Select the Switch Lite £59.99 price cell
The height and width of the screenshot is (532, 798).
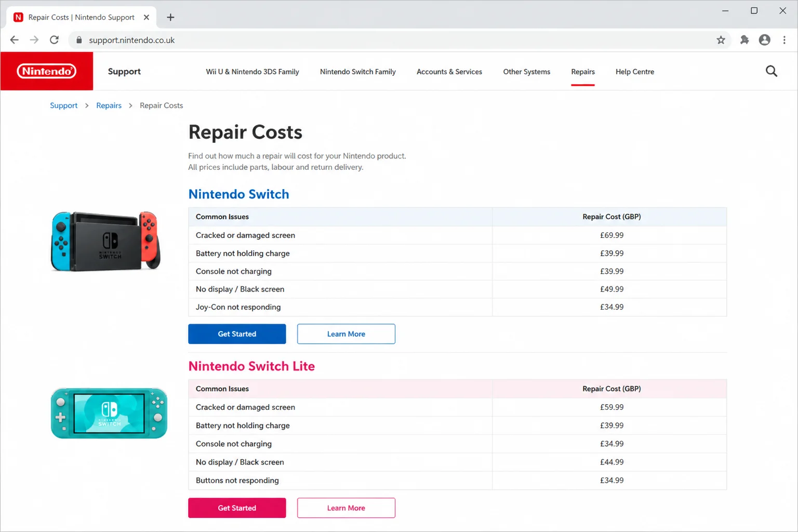(x=609, y=407)
